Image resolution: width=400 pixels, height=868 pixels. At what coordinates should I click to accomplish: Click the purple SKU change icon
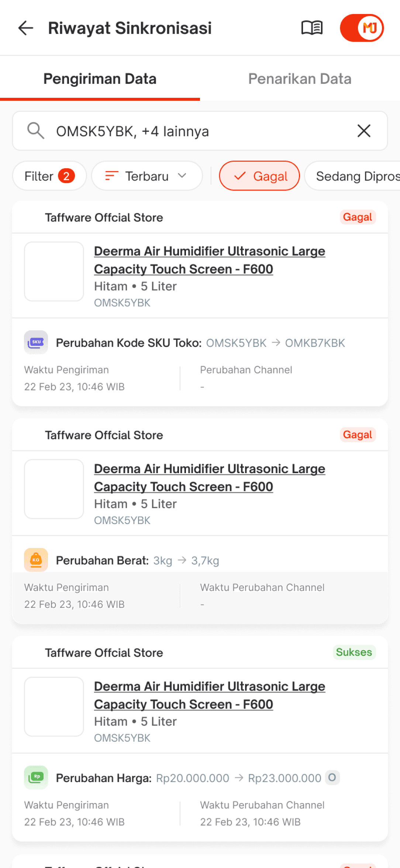pos(36,342)
